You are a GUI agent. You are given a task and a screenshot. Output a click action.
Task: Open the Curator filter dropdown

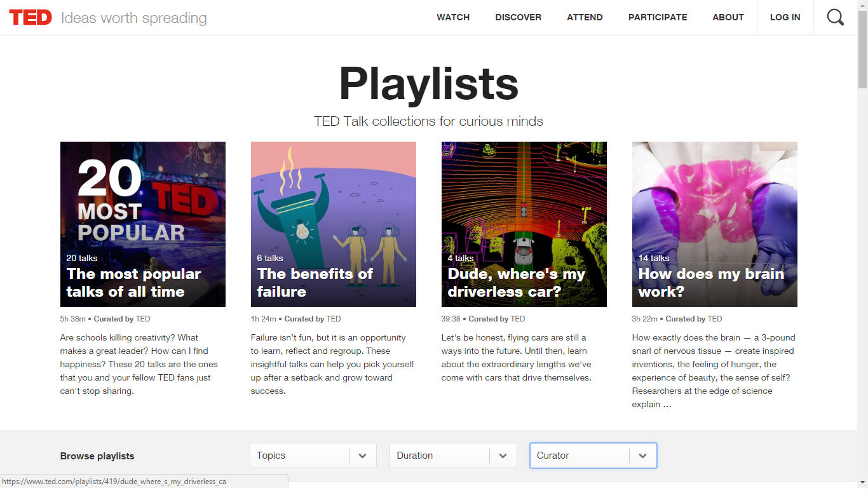coord(580,456)
